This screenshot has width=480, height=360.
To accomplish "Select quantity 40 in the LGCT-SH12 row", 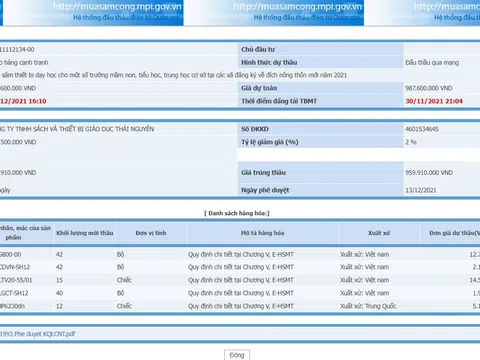I will (60, 293).
